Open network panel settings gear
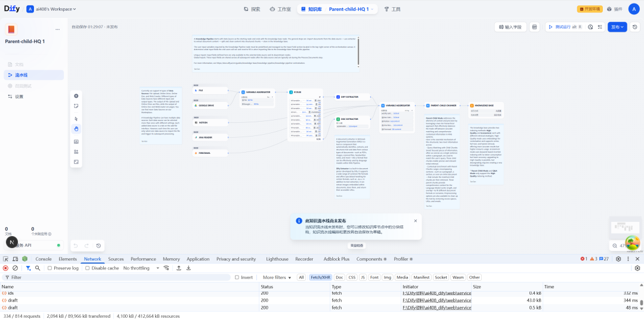 click(x=637, y=268)
